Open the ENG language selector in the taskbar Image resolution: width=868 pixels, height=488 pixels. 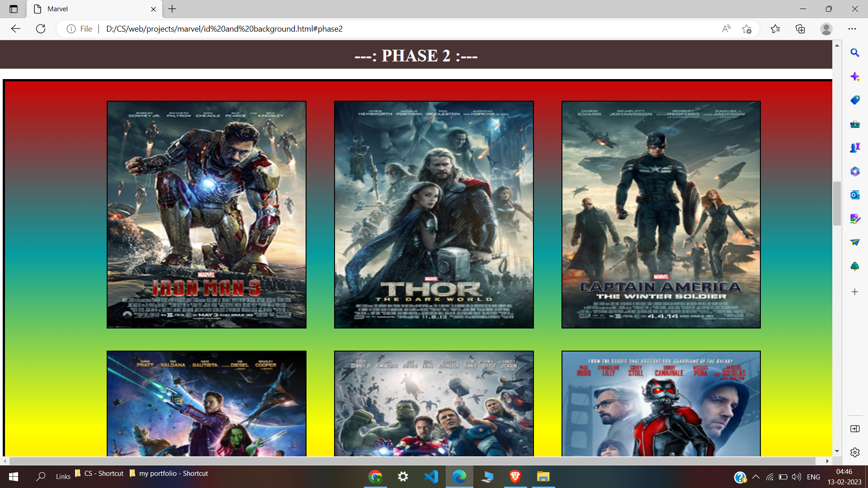814,476
